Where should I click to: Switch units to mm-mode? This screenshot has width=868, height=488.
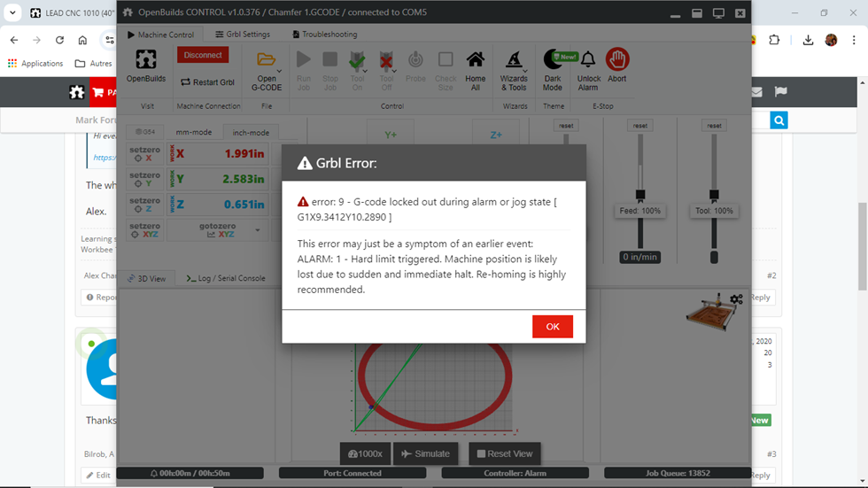[193, 132]
